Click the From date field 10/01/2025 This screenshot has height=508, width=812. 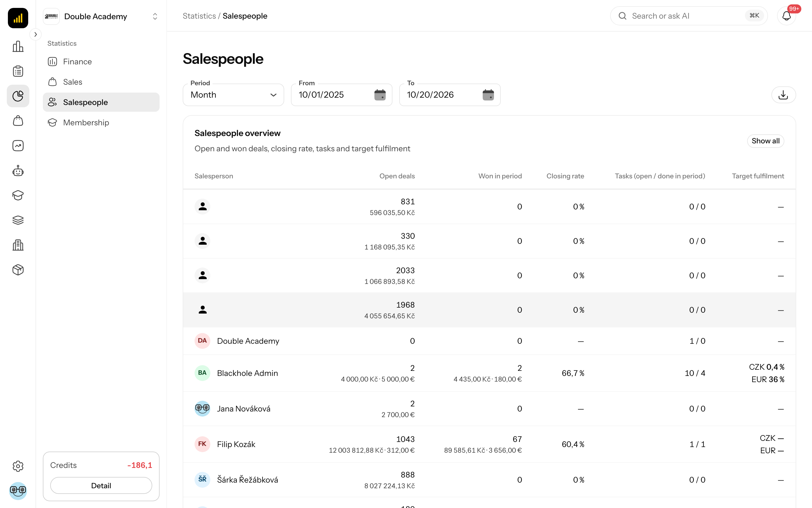(342, 95)
